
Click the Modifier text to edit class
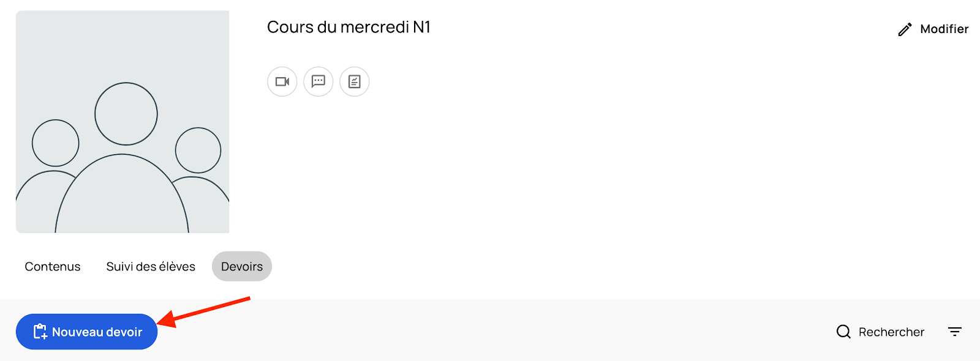[944, 29]
